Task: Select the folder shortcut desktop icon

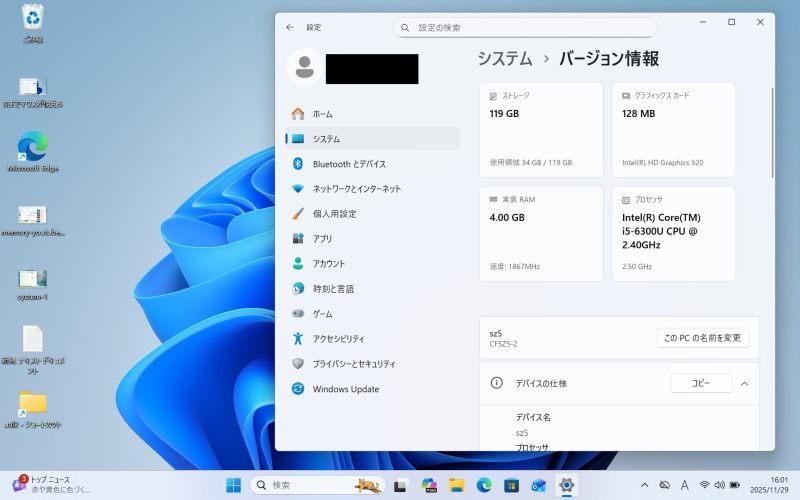Action: (33, 410)
